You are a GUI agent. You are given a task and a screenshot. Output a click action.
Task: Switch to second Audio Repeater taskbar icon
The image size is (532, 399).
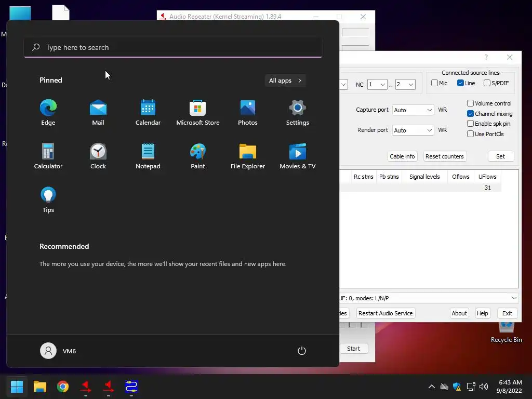coord(109,387)
